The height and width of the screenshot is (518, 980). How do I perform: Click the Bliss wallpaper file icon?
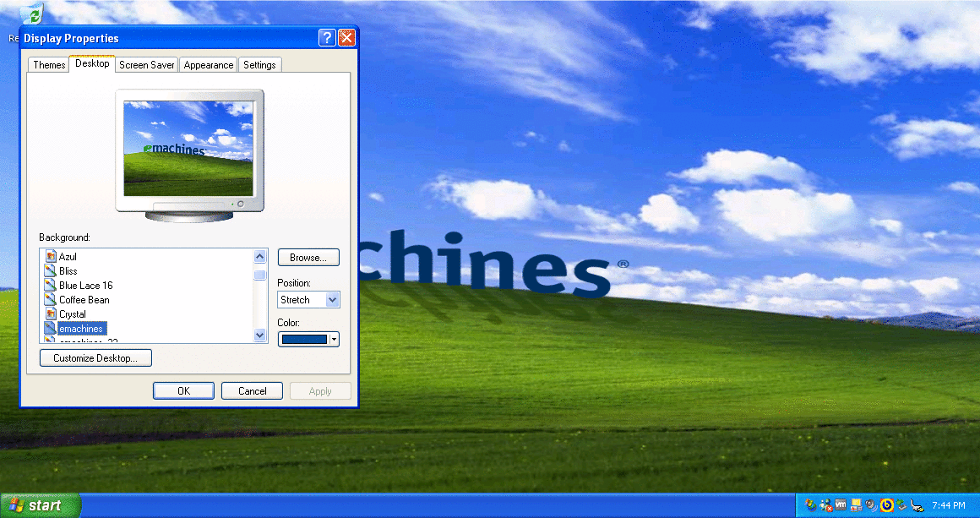click(x=50, y=270)
